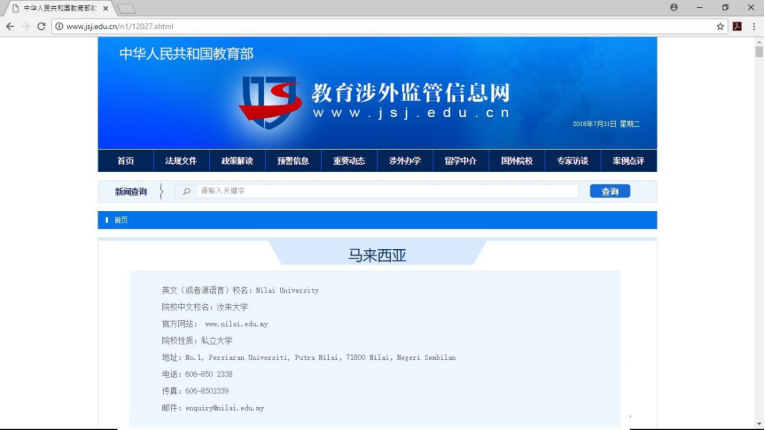Open the PDF extension icon in toolbar

point(737,26)
